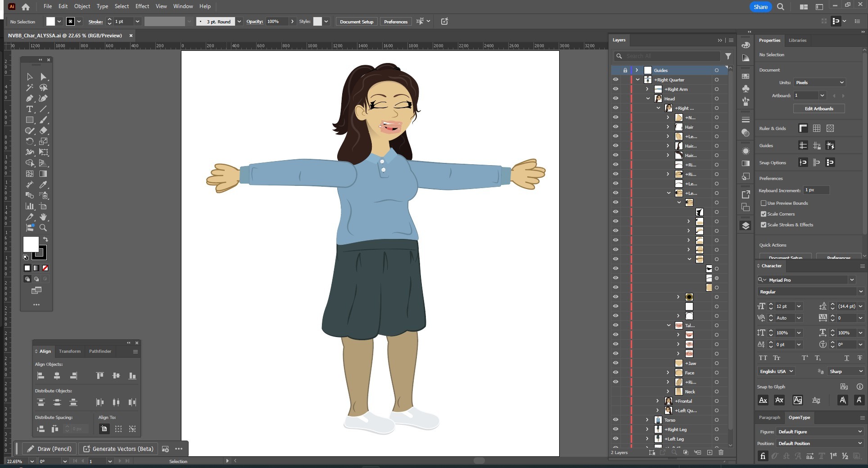
Task: Open the Object menu
Action: pyautogui.click(x=81, y=6)
